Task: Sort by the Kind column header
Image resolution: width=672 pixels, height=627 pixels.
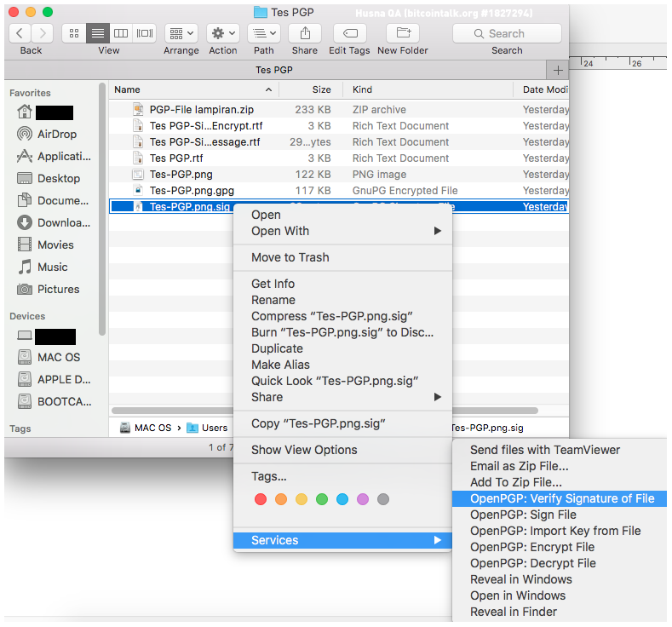Action: pyautogui.click(x=428, y=89)
